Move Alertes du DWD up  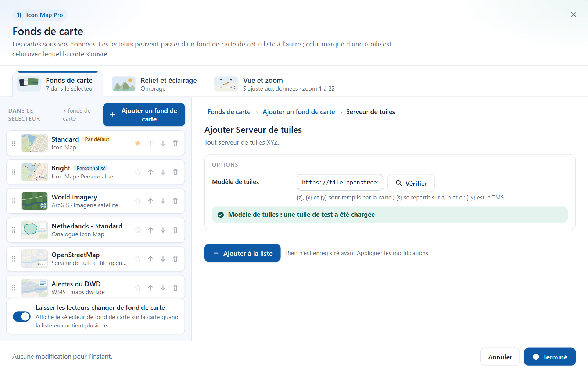click(x=150, y=288)
